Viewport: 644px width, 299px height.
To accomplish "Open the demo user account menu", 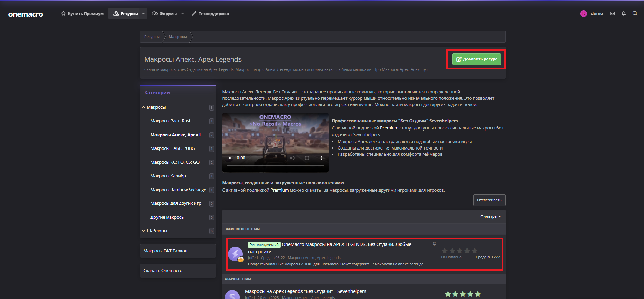I will pyautogui.click(x=597, y=14).
